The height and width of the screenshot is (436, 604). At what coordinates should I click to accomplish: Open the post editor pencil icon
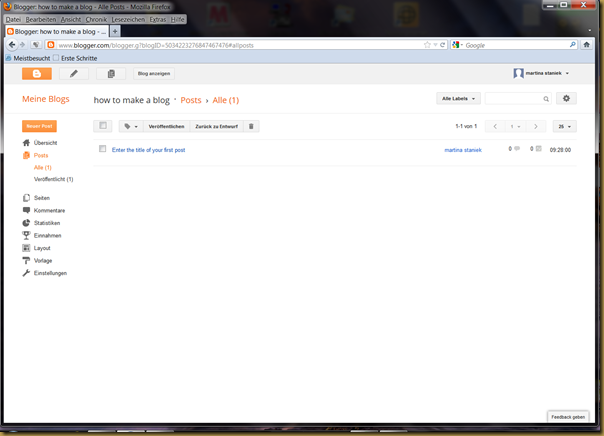(x=74, y=74)
